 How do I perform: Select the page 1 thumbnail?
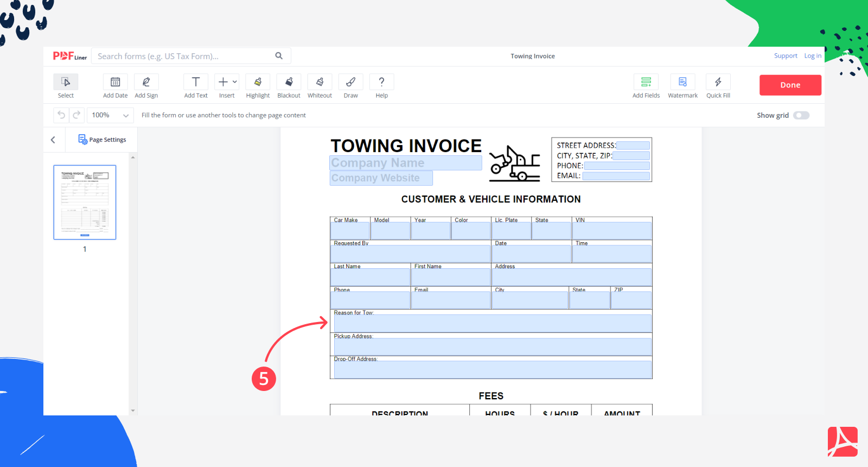pos(85,203)
